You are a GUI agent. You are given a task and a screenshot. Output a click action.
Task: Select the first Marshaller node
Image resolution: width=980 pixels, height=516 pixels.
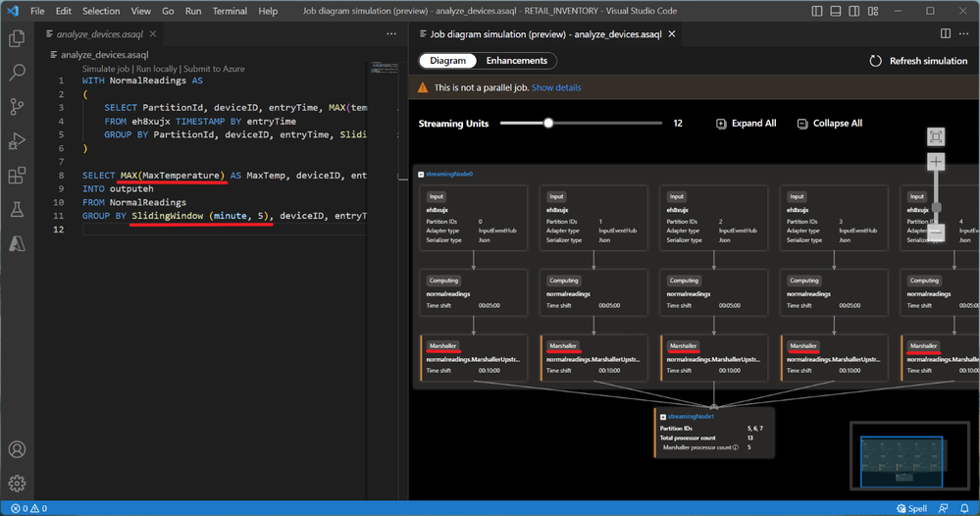[474, 357]
